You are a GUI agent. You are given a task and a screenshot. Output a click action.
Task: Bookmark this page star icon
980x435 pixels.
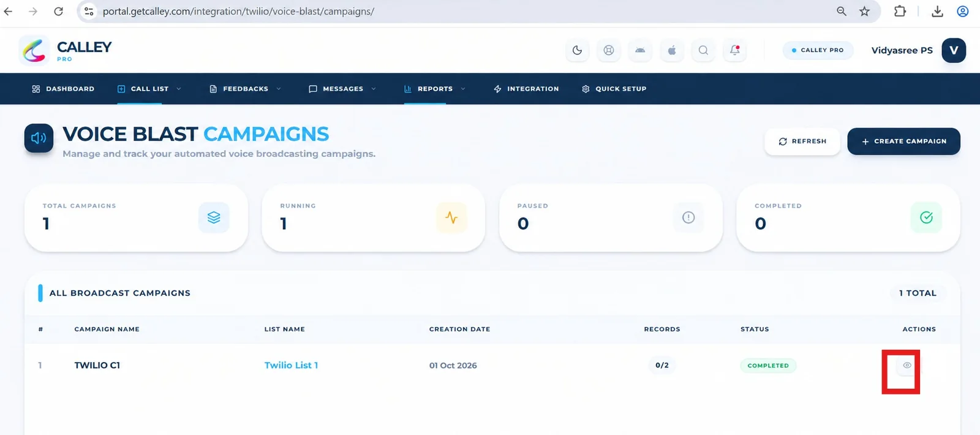[864, 11]
